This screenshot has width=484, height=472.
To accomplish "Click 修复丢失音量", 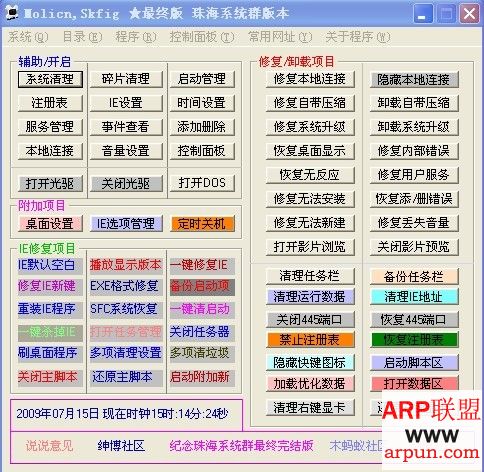I will [x=414, y=223].
